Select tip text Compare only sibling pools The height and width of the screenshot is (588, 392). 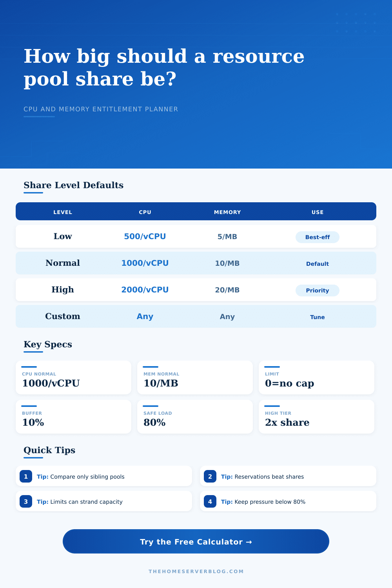87,477
